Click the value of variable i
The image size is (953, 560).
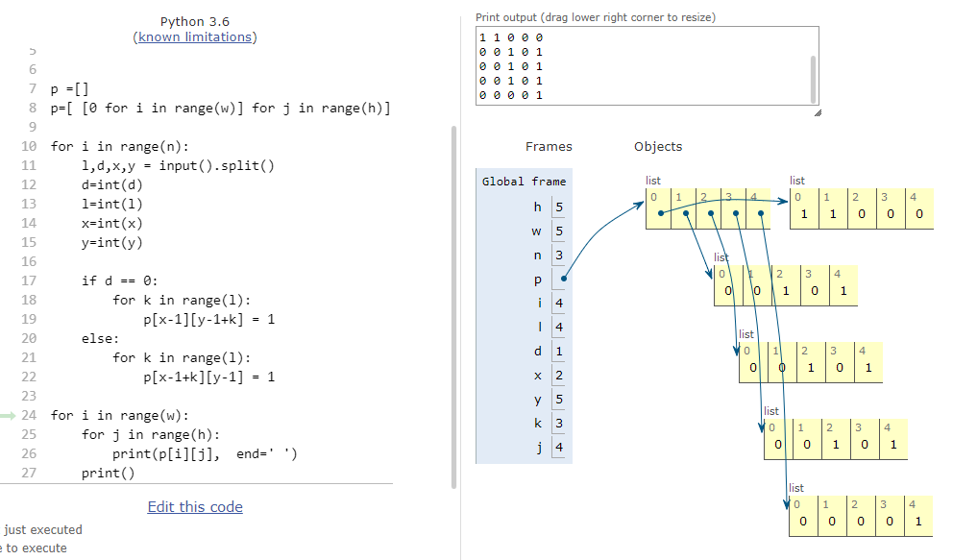click(559, 304)
